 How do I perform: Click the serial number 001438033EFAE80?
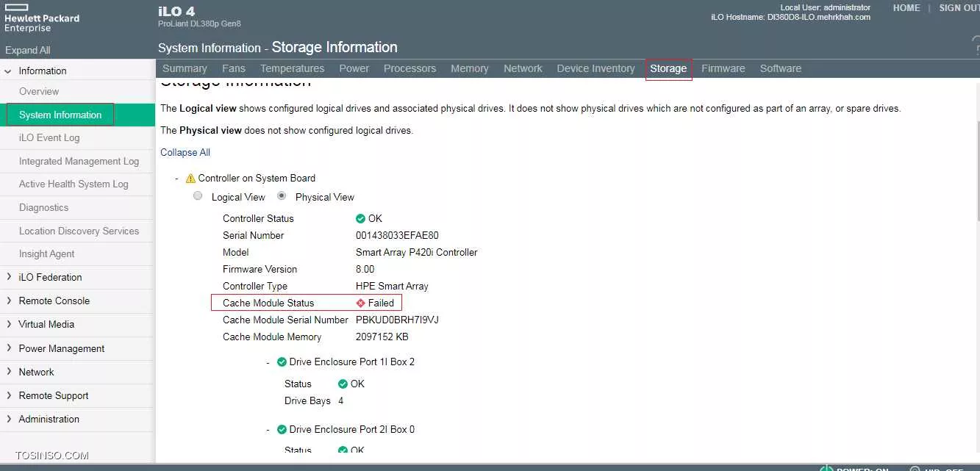click(397, 235)
